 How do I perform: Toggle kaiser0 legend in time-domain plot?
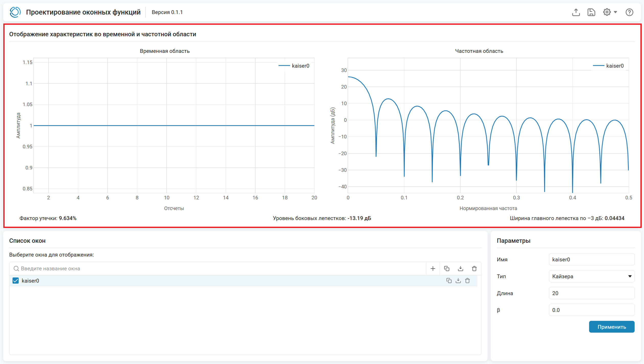(294, 66)
